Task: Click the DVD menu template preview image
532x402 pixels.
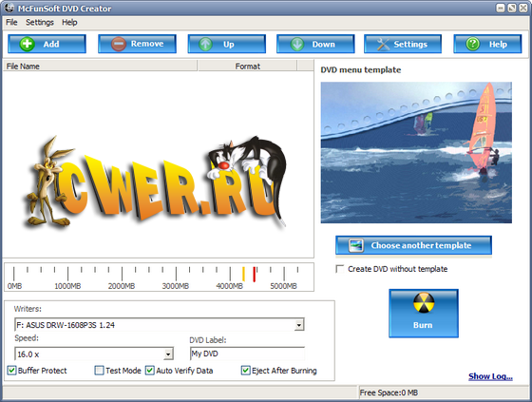Action: (x=416, y=152)
